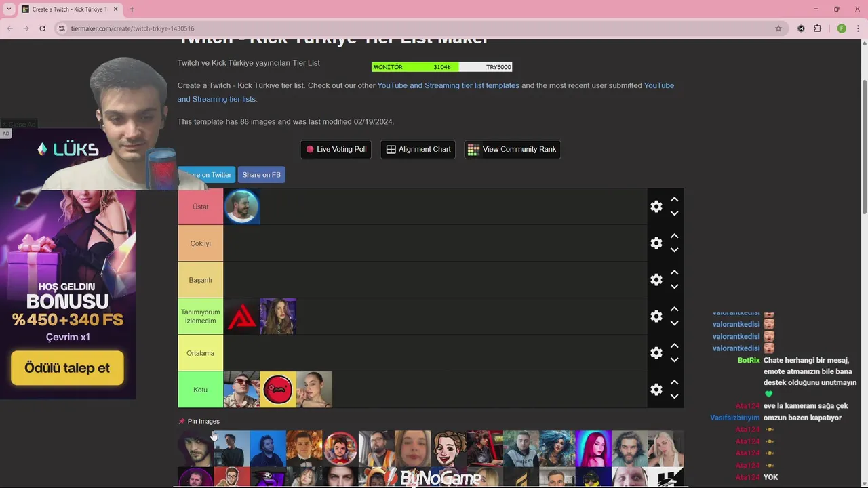
Task: Select the hooded man image in pool
Action: [195, 449]
